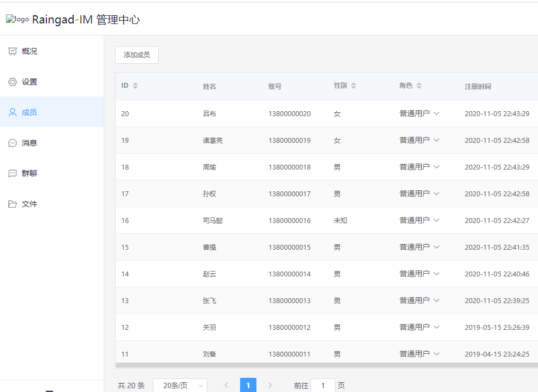
Task: Open role dropdown for 张飞
Action: pyautogui.click(x=419, y=301)
